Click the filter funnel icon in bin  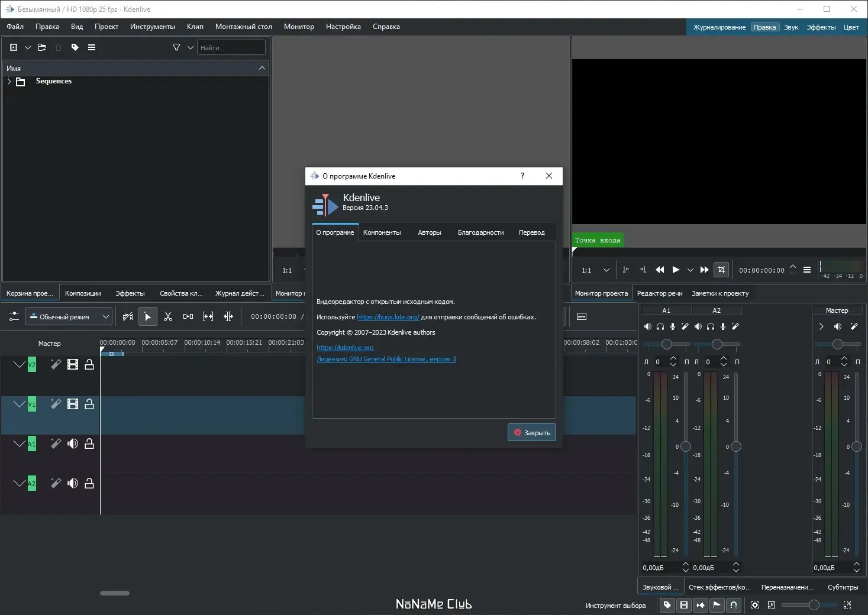[x=176, y=47]
